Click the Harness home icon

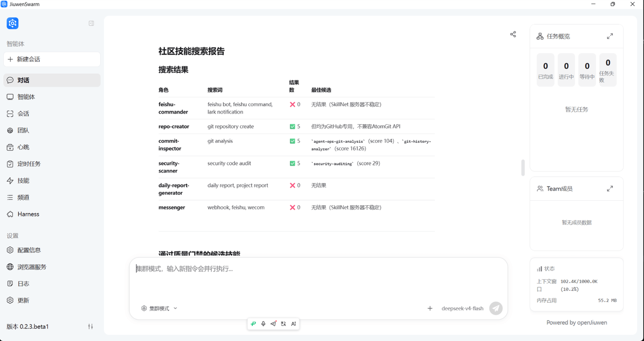(10, 214)
